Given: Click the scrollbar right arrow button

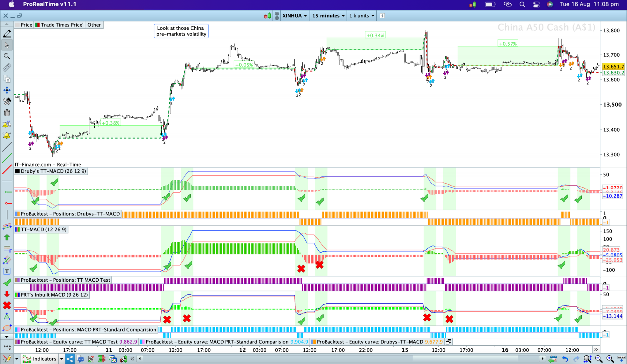Looking at the screenshot, I should (x=543, y=358).
